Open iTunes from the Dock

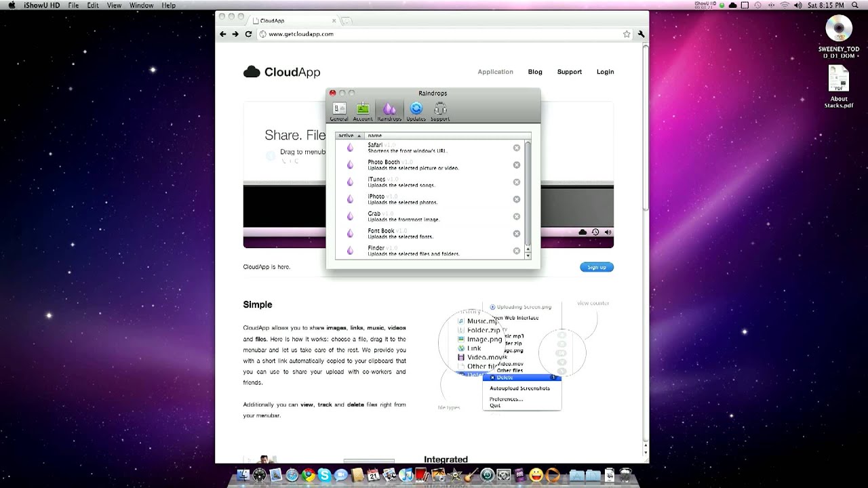(x=406, y=475)
